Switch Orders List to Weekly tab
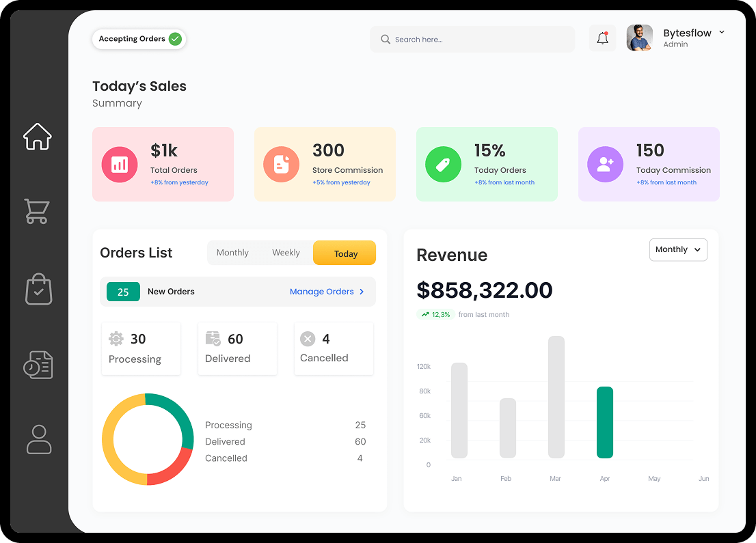The width and height of the screenshot is (756, 543). 286,253
